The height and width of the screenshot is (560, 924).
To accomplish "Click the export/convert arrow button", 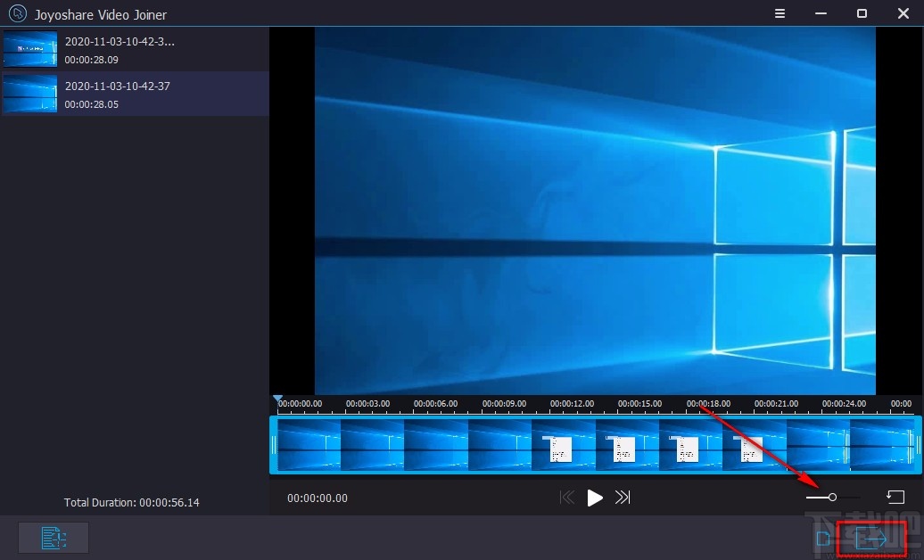I will pyautogui.click(x=871, y=539).
